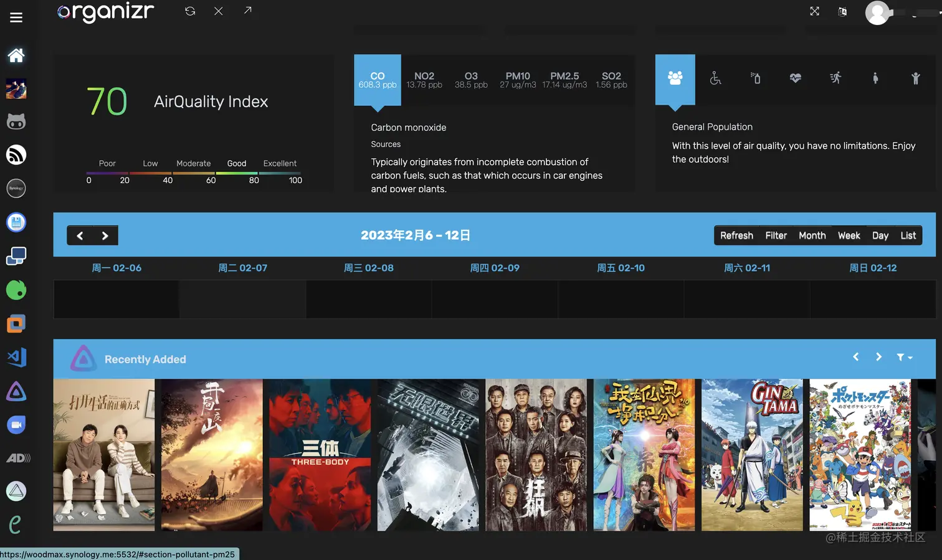Screen dimensions: 942x560
Task: Select the CO pollutant tab
Action: click(x=378, y=80)
